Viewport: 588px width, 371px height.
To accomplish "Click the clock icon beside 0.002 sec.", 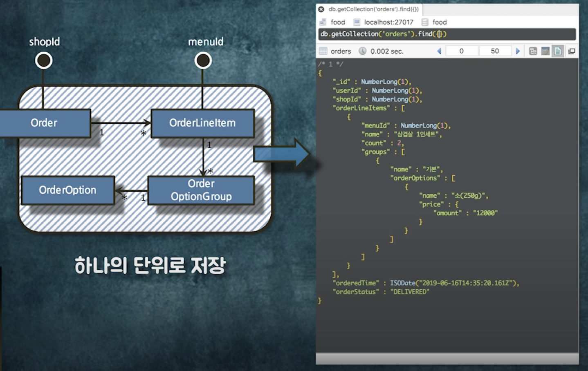I will pos(363,51).
